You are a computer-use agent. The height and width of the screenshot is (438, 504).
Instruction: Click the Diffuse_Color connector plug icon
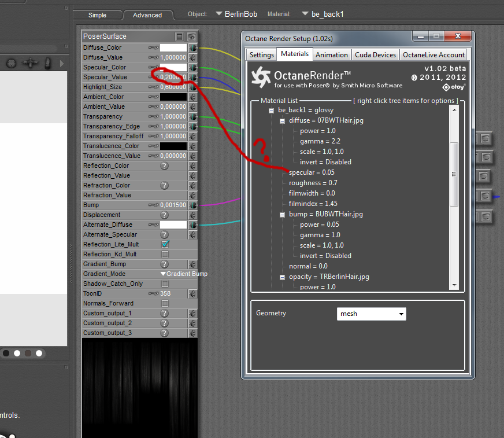tap(193, 48)
